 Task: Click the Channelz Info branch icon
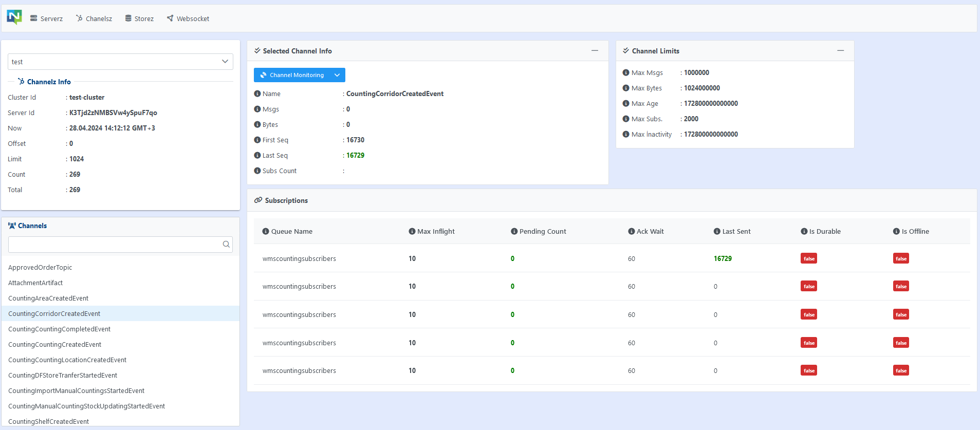pyautogui.click(x=21, y=81)
